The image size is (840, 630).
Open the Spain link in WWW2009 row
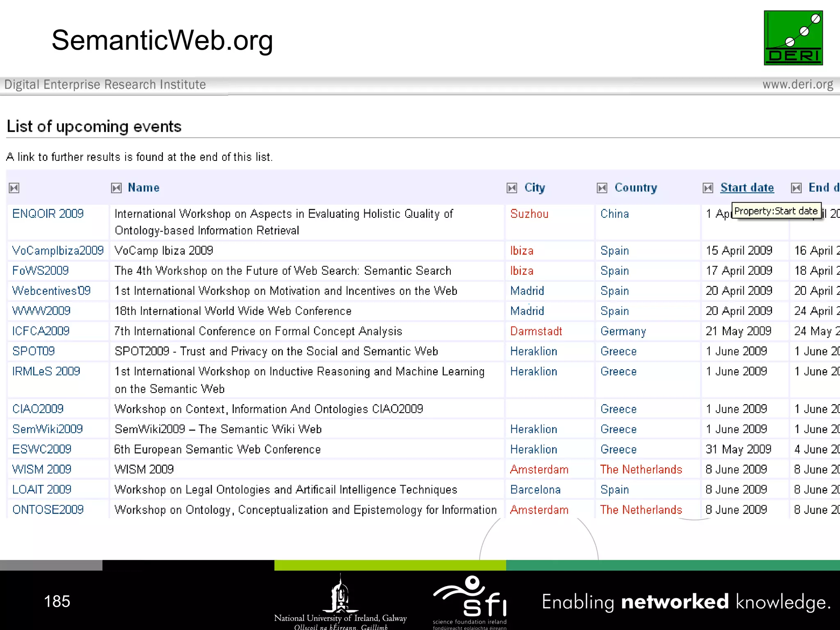tap(614, 311)
